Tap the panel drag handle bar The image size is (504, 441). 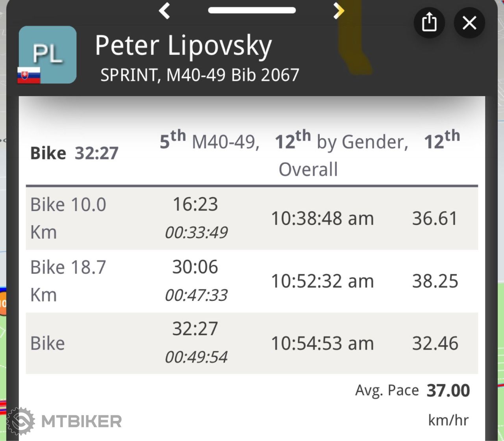[x=252, y=10]
